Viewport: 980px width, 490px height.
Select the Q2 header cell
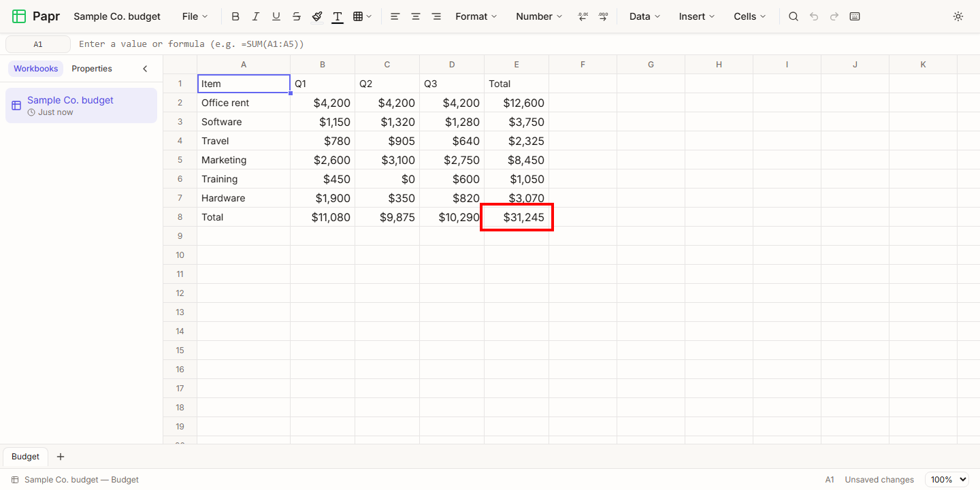click(x=387, y=84)
